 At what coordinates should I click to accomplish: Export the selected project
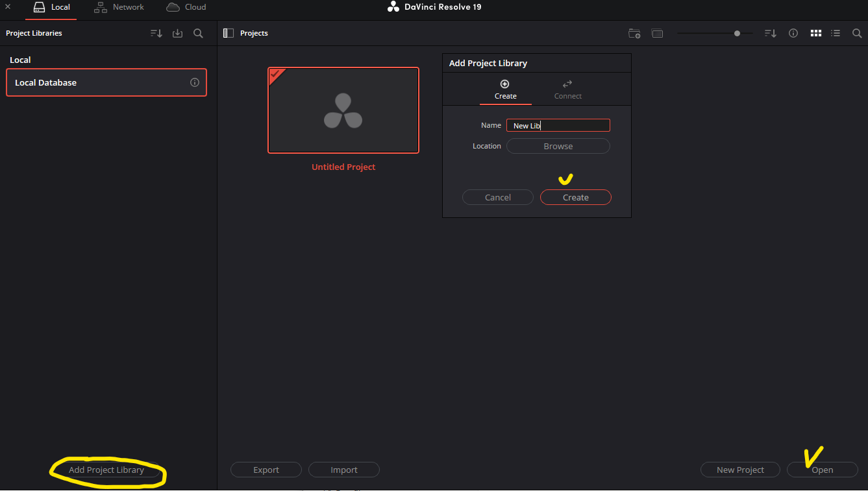pos(266,470)
